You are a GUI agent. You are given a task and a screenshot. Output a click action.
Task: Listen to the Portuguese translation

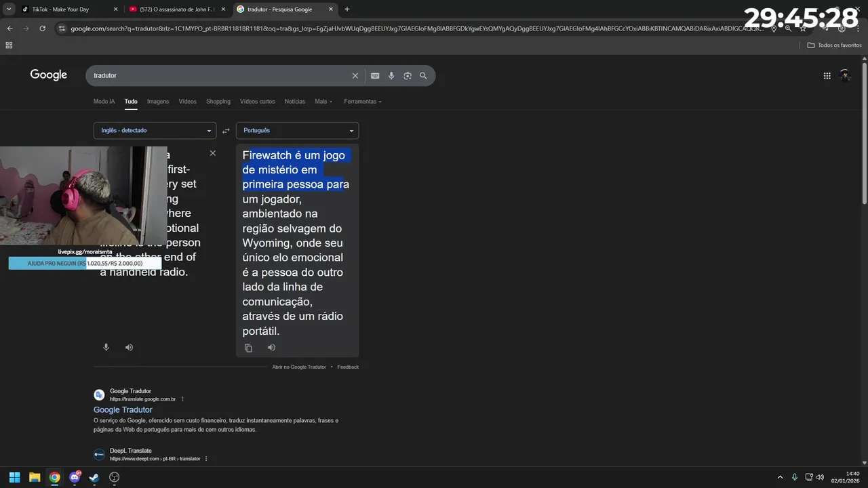pyautogui.click(x=271, y=348)
